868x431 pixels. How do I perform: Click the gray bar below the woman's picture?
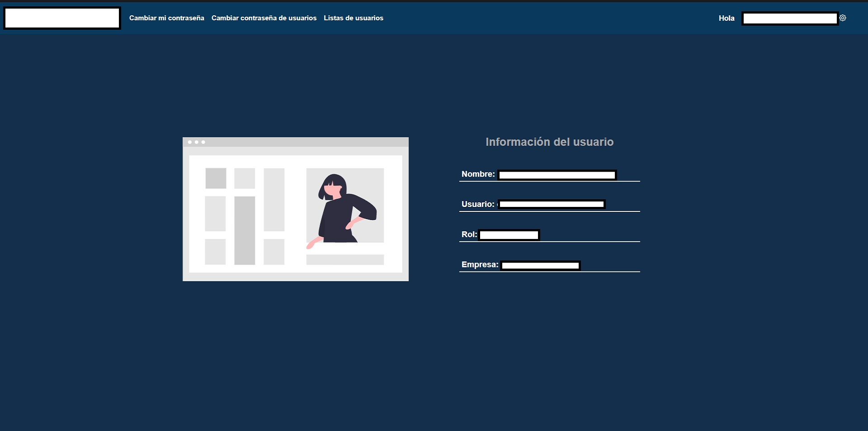click(x=345, y=260)
